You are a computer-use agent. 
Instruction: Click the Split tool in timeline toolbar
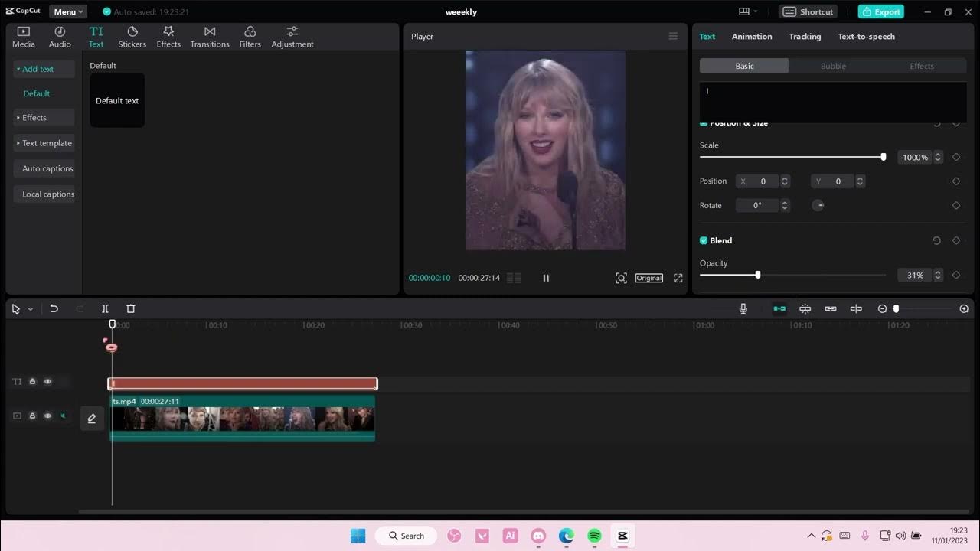pos(105,308)
